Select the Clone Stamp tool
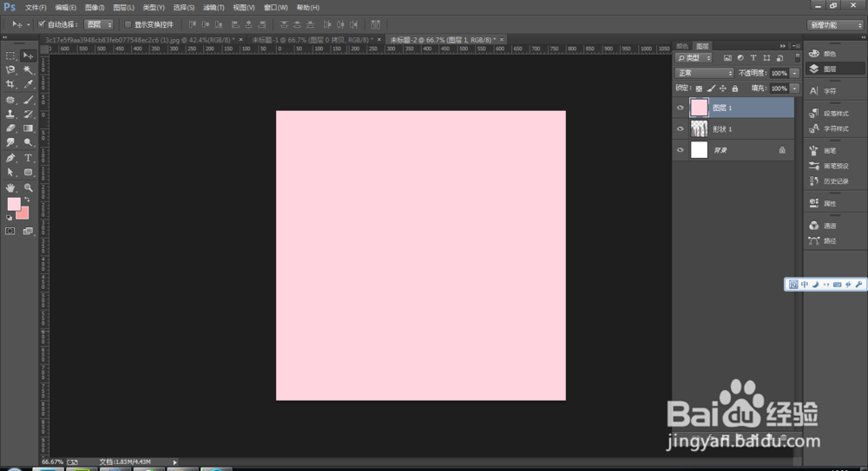868x471 pixels. point(10,114)
